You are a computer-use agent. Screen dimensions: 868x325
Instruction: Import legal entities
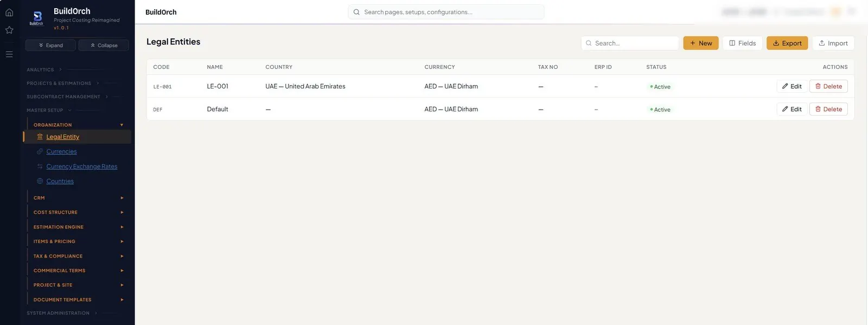tap(833, 43)
